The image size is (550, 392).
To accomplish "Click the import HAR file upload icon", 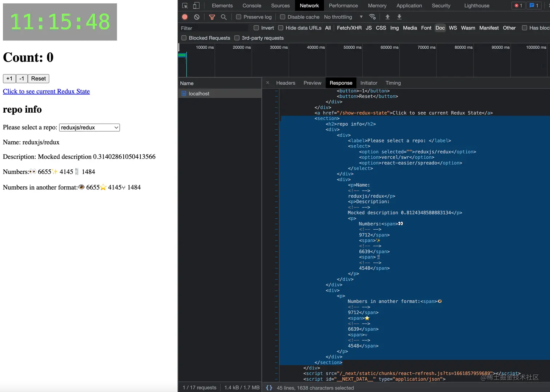I will (387, 17).
